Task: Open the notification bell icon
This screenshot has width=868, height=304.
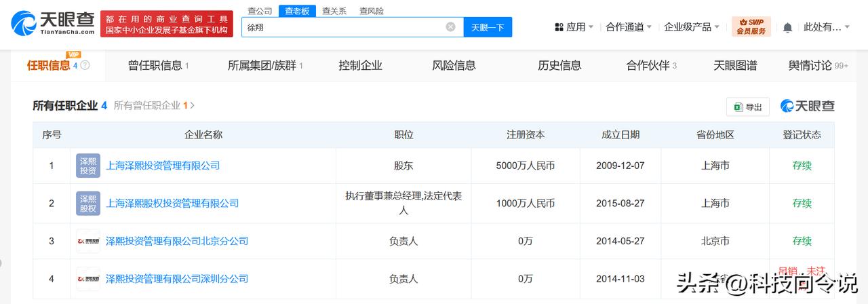Action: pyautogui.click(x=787, y=27)
